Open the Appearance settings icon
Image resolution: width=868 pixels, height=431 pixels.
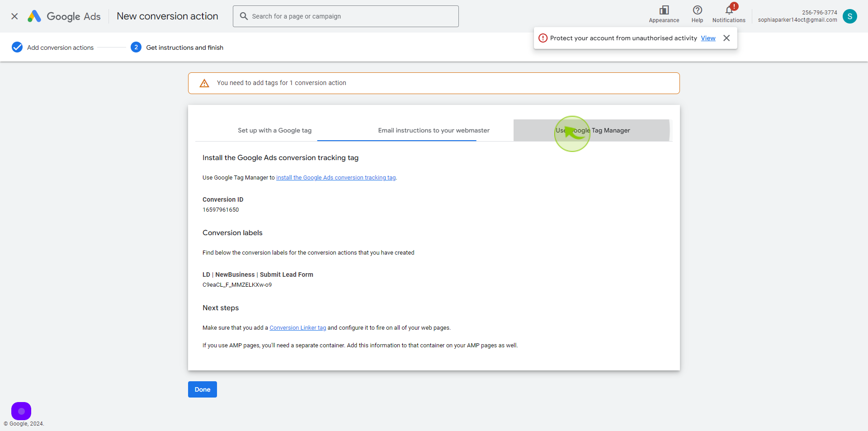click(x=664, y=10)
